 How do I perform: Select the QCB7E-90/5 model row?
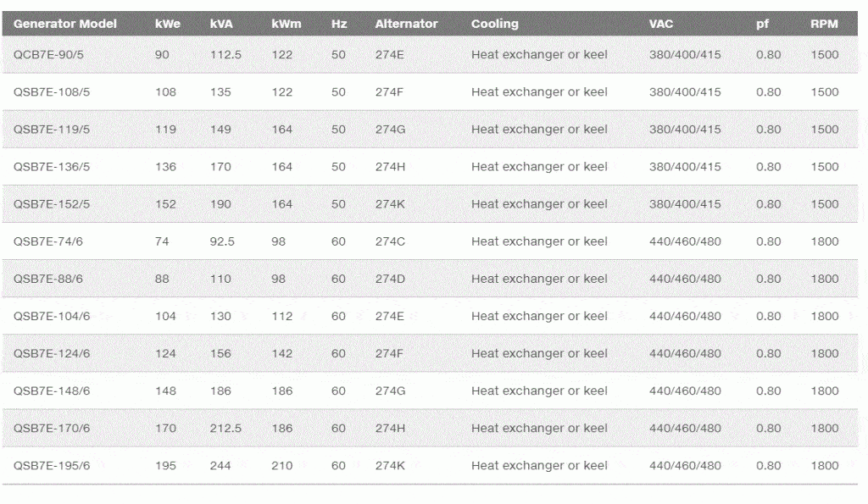(x=430, y=55)
